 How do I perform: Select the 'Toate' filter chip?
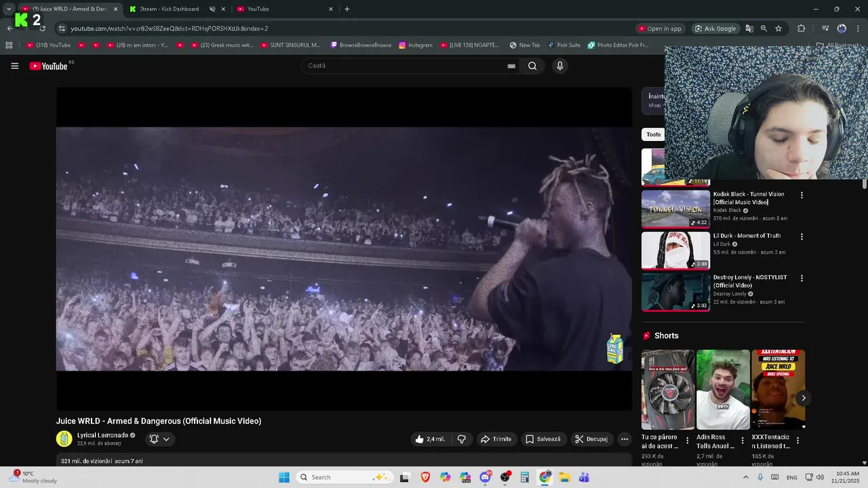653,134
